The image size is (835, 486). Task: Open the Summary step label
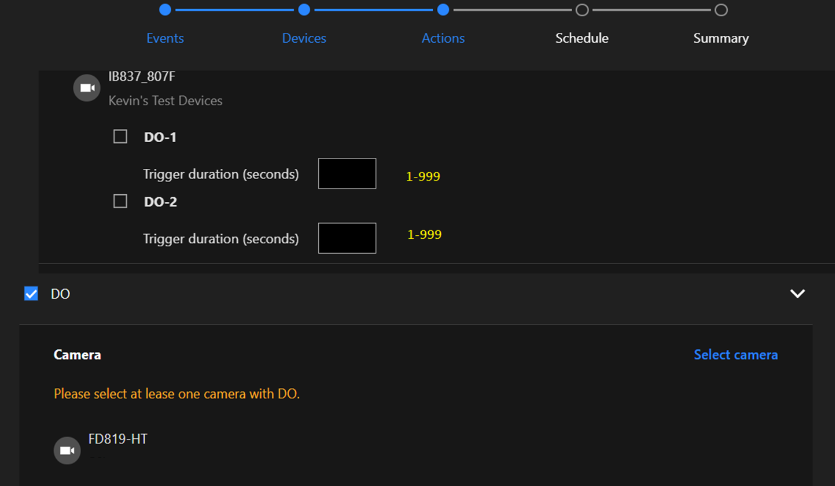point(721,38)
